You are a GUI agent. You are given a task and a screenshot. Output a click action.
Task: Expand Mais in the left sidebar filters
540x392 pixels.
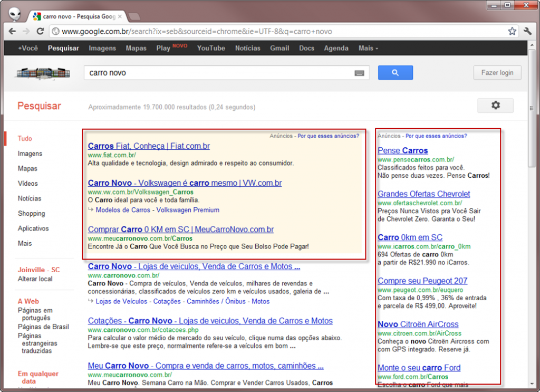[25, 243]
